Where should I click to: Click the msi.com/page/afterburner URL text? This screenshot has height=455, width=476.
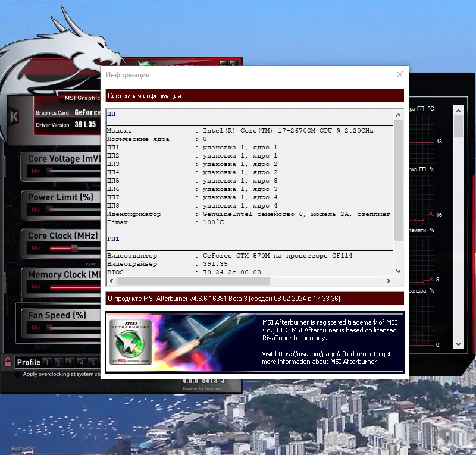pos(323,354)
